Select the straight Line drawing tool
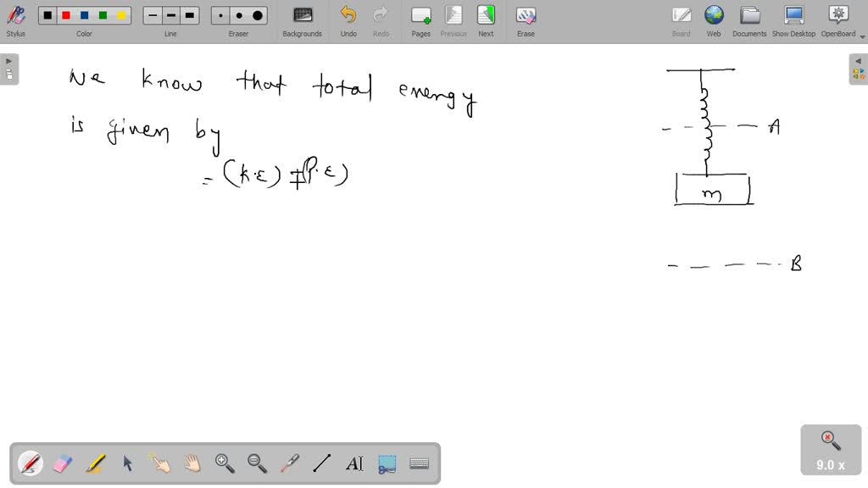 click(x=321, y=463)
